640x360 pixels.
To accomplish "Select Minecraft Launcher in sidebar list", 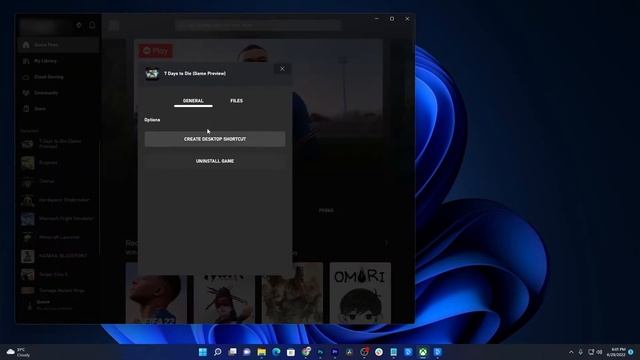I will [x=58, y=237].
